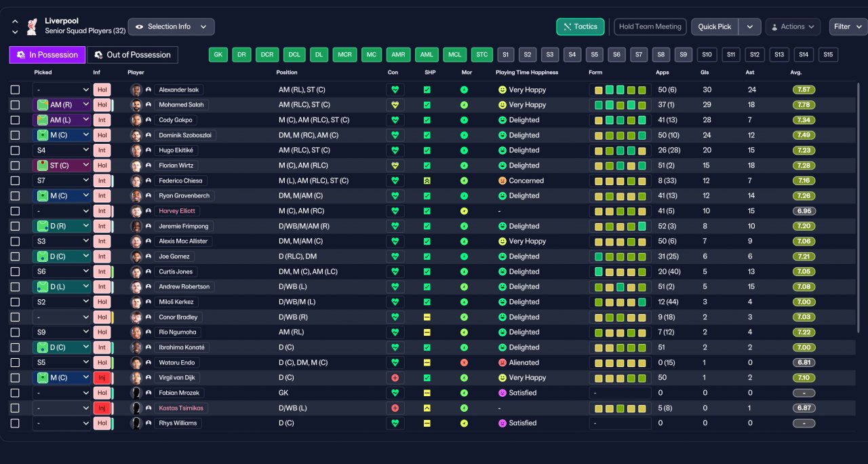Click the Liverpool club crest icon

click(31, 26)
